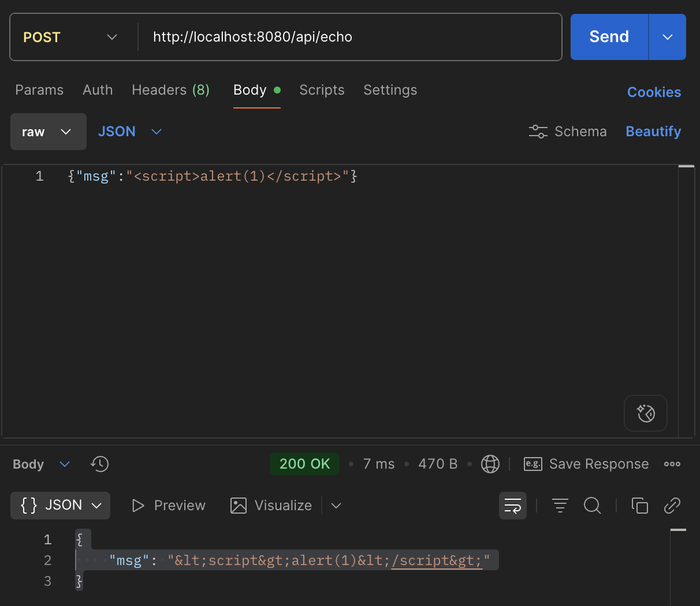The image size is (700, 606).
Task: Go to the Scripts tab
Action: coord(322,90)
